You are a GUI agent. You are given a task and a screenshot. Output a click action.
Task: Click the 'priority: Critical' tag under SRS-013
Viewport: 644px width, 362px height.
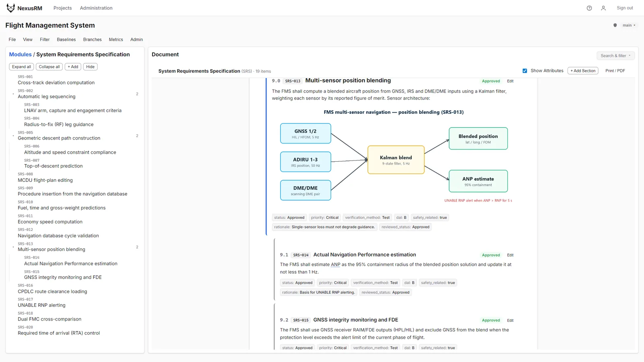click(x=325, y=218)
